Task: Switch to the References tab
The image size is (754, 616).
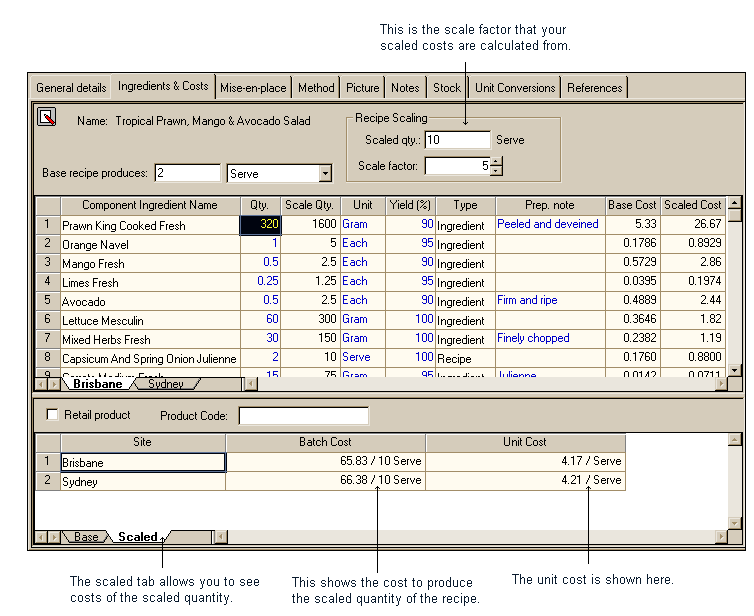Action: (594, 88)
